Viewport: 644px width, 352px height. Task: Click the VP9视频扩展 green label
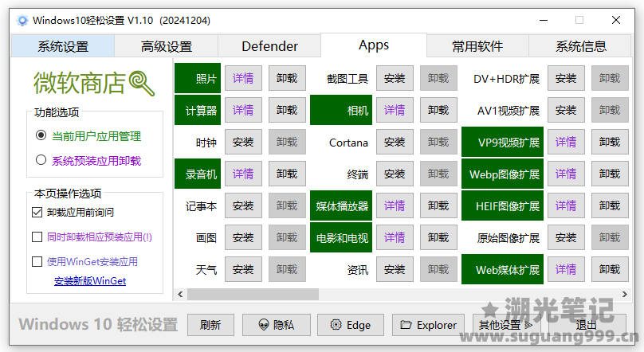[x=502, y=142]
